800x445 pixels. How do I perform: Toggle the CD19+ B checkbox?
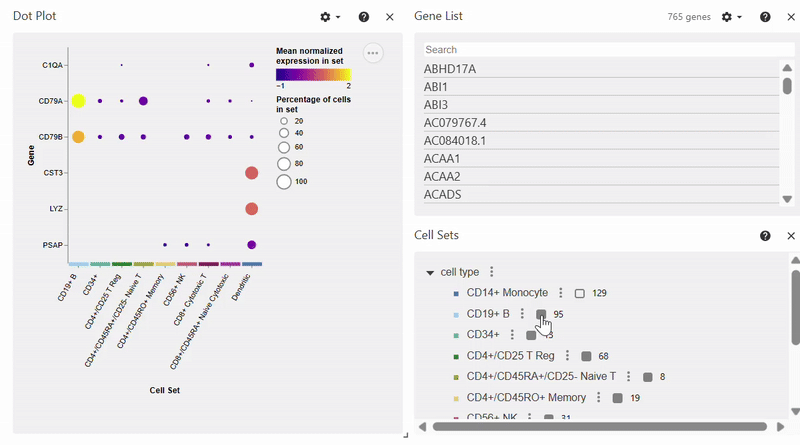coord(541,314)
